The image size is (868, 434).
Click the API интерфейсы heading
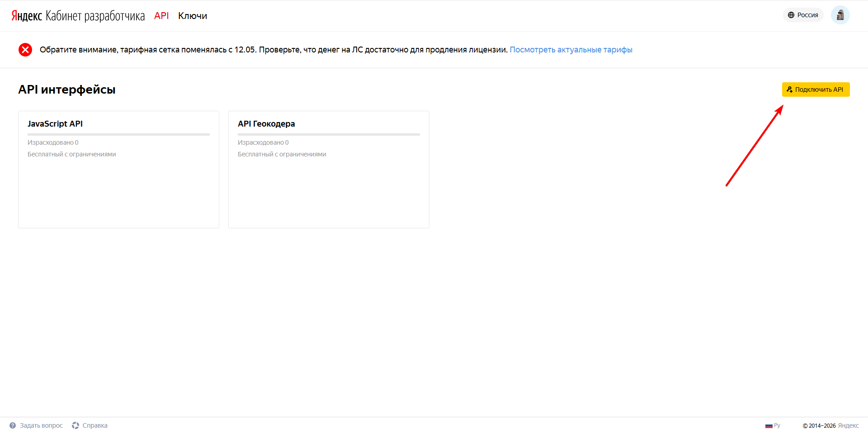point(67,90)
